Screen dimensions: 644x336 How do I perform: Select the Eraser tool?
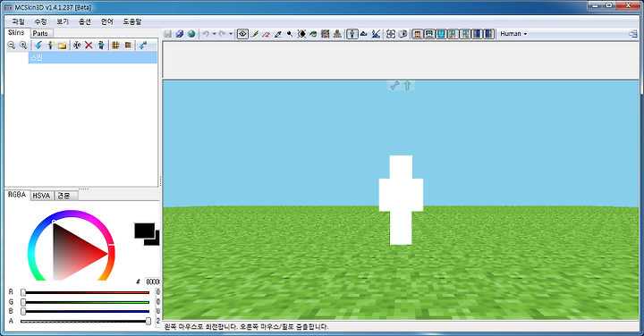click(267, 34)
